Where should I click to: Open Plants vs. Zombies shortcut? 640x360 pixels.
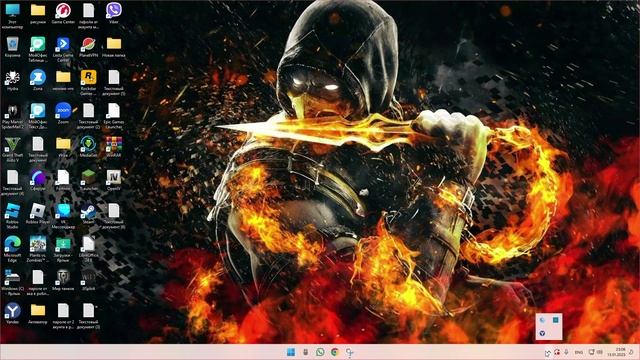coord(38,250)
